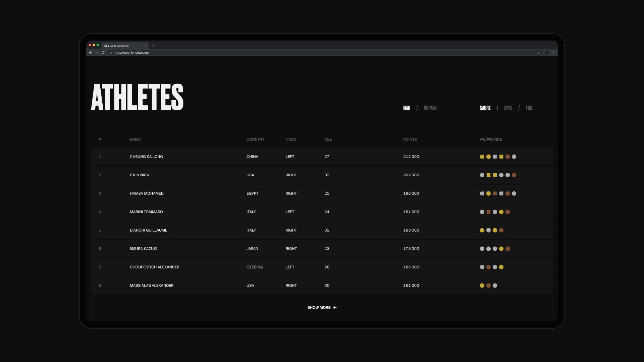Switch to the EPEE weapon tab
This screenshot has height=362, width=644.
click(508, 108)
